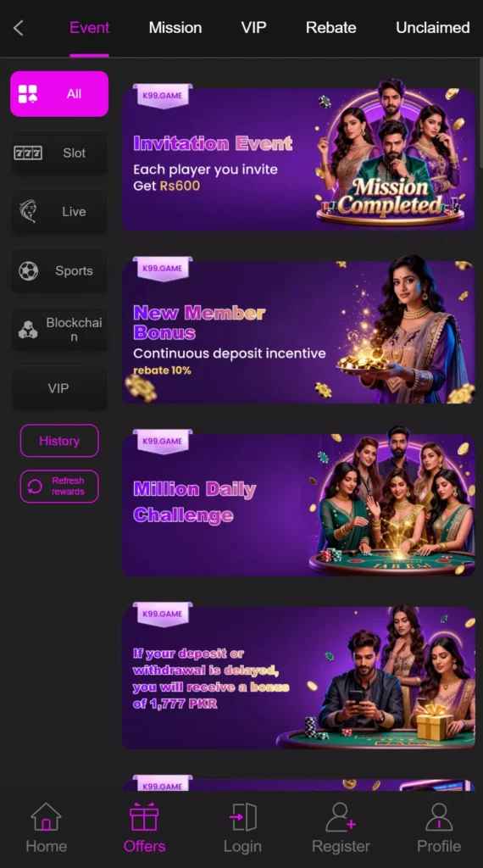483x868 pixels.
Task: Click the refresh arrows icon in Refresh rewards
Action: pos(35,486)
